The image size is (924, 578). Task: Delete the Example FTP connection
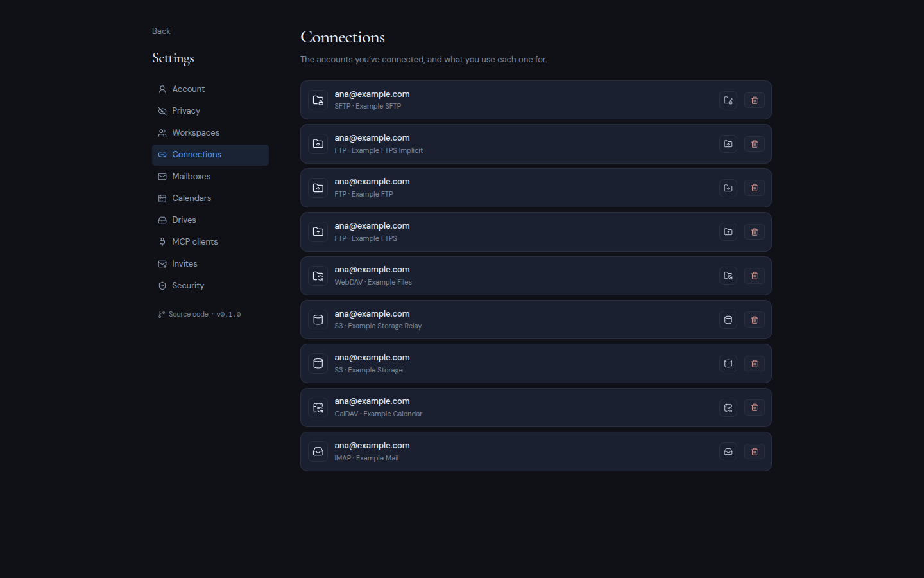click(x=754, y=188)
